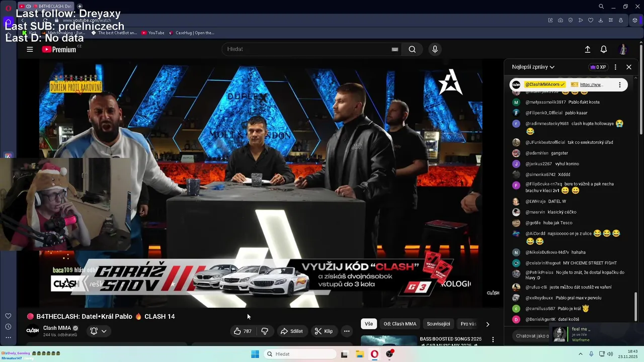Screen dimensions: 644x362
Task: Open options for BASS BOOSTED SONGS video
Action: 493,340
